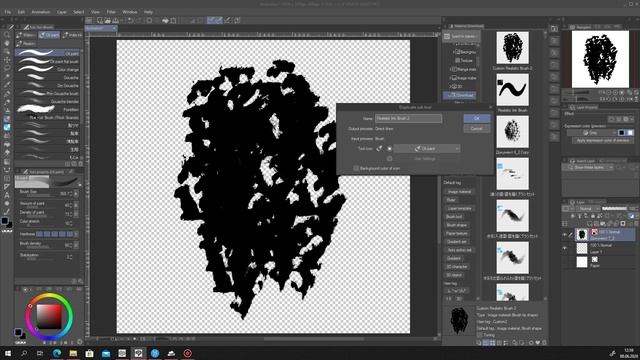Check Background color of icon checkbox
Screen dimensions: 640x360
(x=356, y=168)
